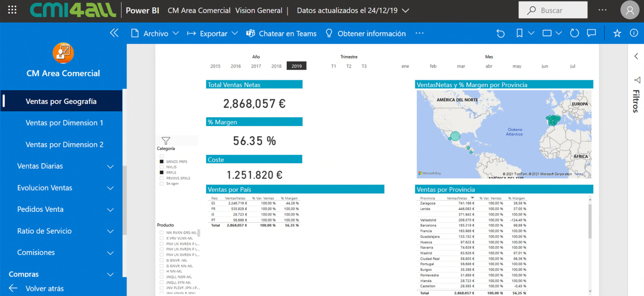Go back with Volver atrás
Image resolution: width=644 pixels, height=296 pixels.
pyautogui.click(x=44, y=288)
